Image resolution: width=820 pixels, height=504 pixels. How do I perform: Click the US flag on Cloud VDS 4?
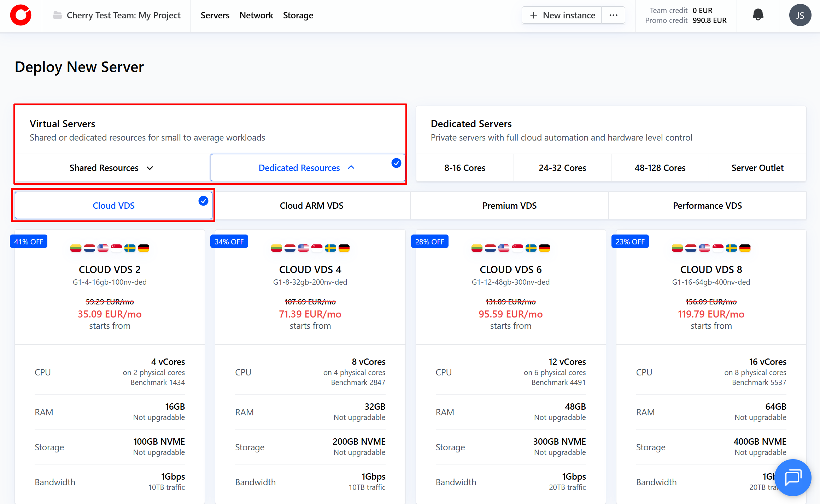click(303, 248)
